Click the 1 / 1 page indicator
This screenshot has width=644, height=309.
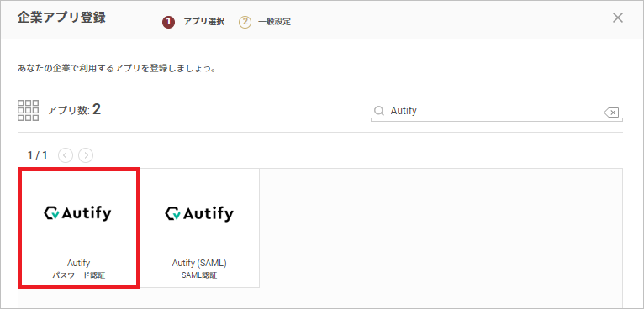[x=37, y=155]
